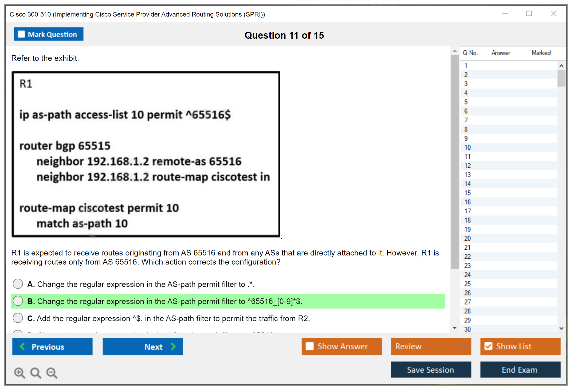Uncheck the Show List checkbox

[488, 346]
